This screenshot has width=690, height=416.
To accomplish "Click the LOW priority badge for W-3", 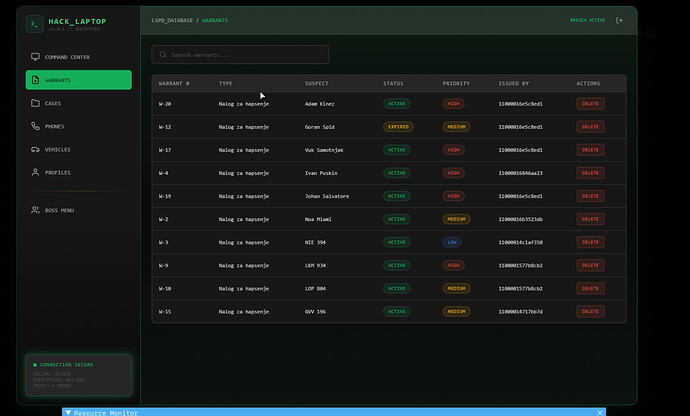I will (452, 242).
